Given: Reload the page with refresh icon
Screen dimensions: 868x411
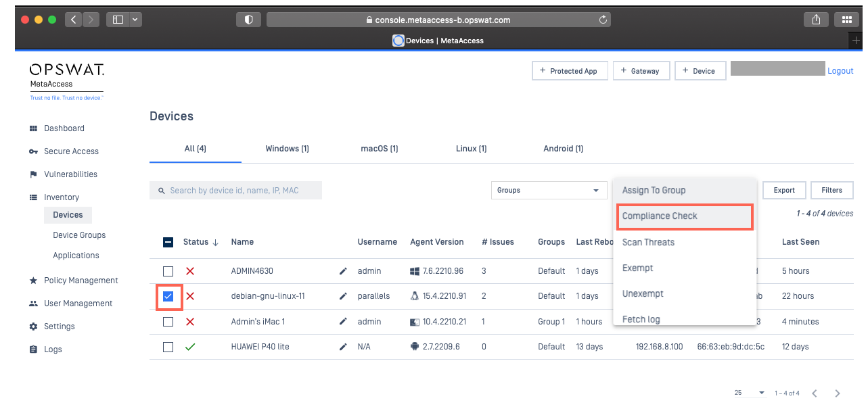Looking at the screenshot, I should [603, 20].
